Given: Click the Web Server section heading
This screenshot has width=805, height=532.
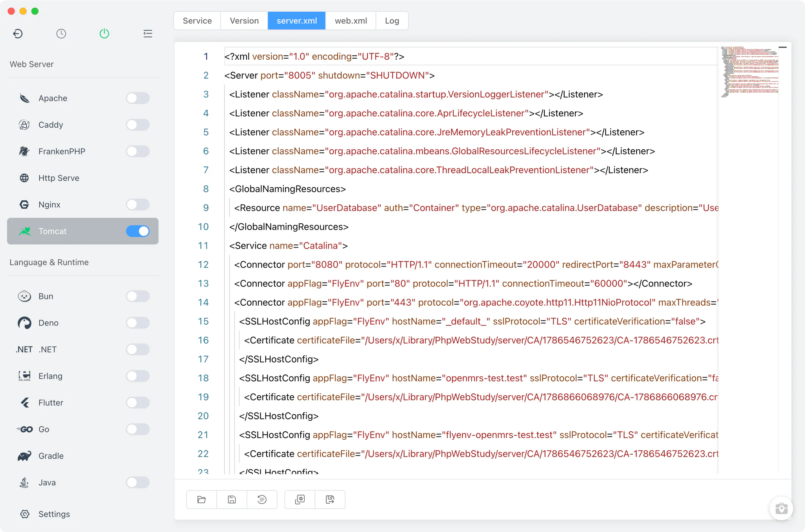Looking at the screenshot, I should [31, 64].
